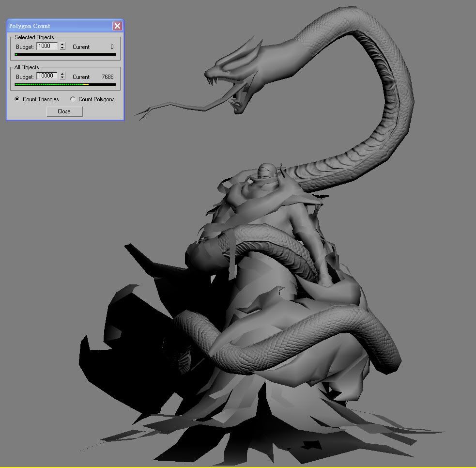Viewport: 476px width, 468px height.
Task: Decrease Selected Objects budget with down arrow
Action: pos(62,48)
